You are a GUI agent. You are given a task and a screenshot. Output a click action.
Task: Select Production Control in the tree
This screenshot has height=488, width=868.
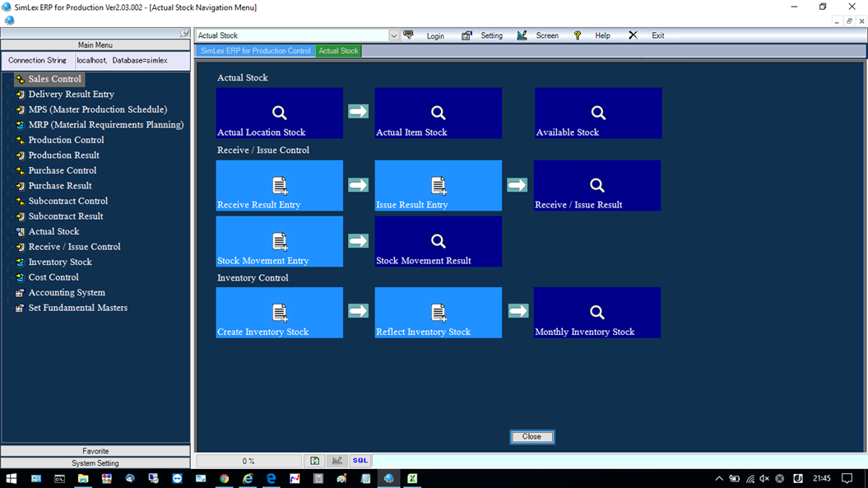pyautogui.click(x=67, y=140)
